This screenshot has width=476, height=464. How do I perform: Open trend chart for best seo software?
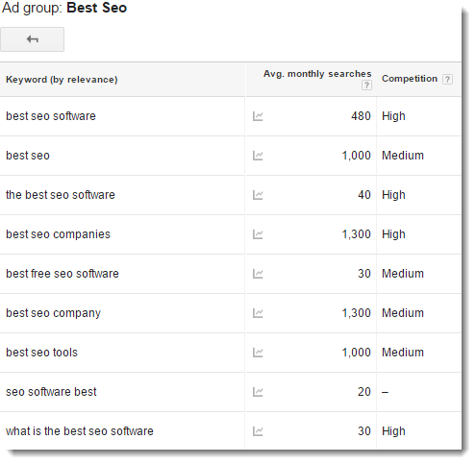click(x=258, y=116)
